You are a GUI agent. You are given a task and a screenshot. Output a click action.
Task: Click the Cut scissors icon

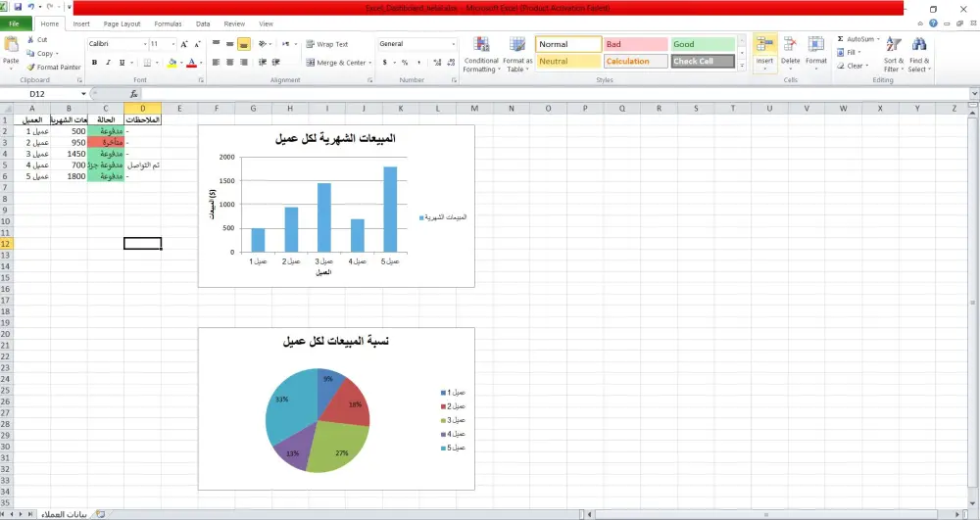pos(30,39)
